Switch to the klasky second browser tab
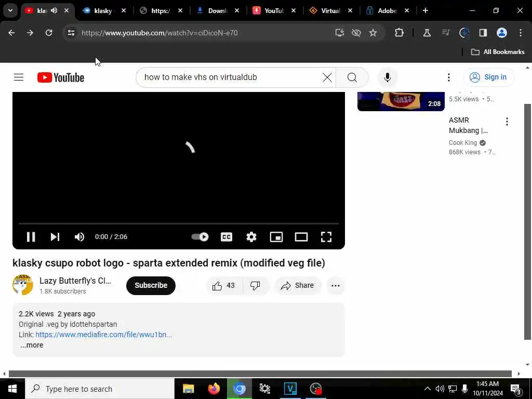Image resolution: width=532 pixels, height=399 pixels. pyautogui.click(x=103, y=11)
